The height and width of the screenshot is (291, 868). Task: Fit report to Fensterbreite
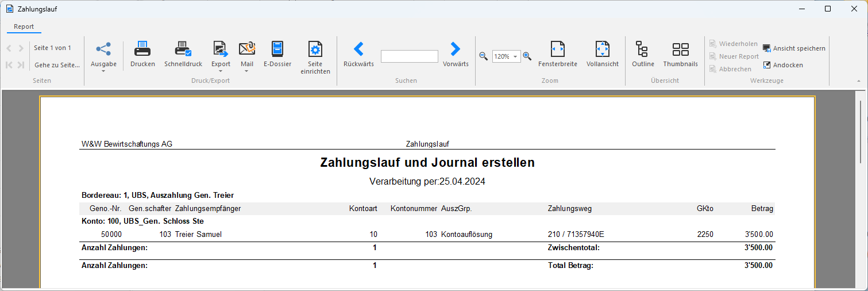click(558, 49)
